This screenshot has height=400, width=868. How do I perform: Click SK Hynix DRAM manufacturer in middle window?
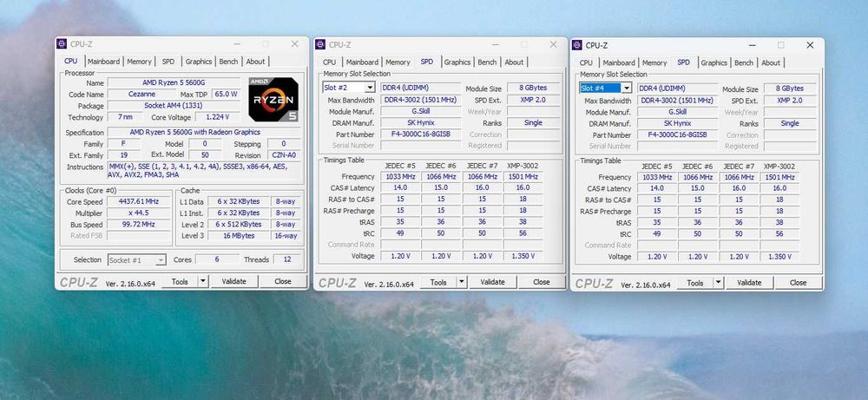coord(421,122)
